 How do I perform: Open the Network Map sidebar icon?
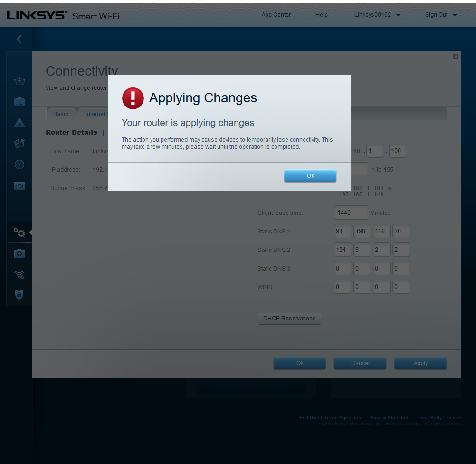tap(19, 81)
